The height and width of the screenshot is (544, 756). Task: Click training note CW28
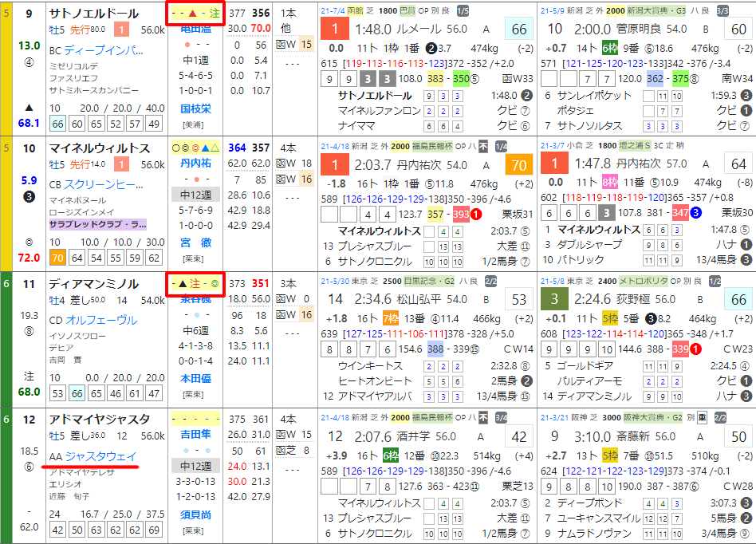pos(738,486)
